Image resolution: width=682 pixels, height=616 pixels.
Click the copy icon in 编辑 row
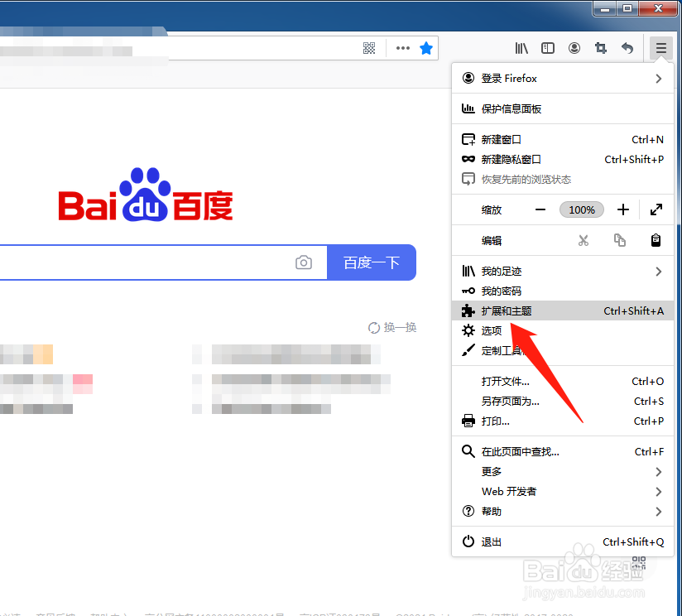(619, 240)
